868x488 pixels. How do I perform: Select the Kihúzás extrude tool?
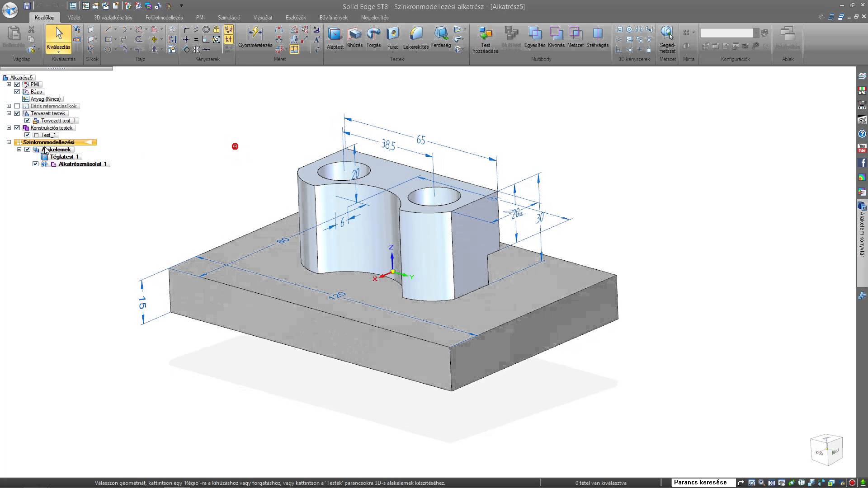click(354, 37)
